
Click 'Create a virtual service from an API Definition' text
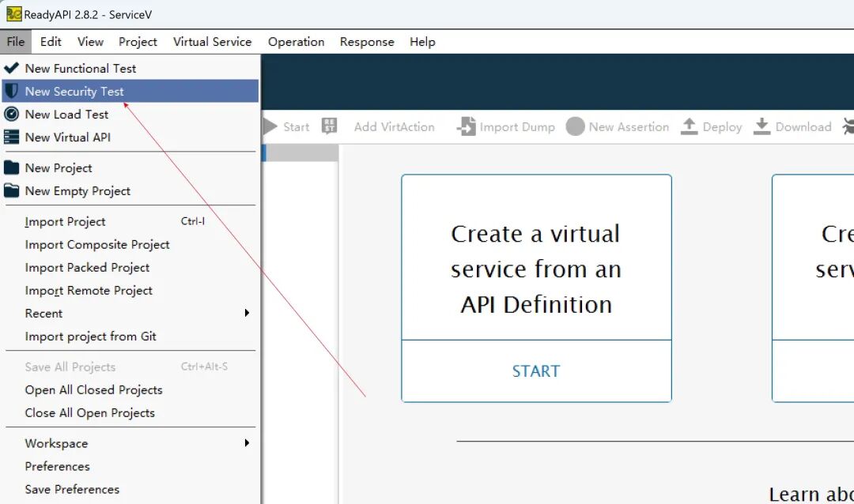point(536,269)
